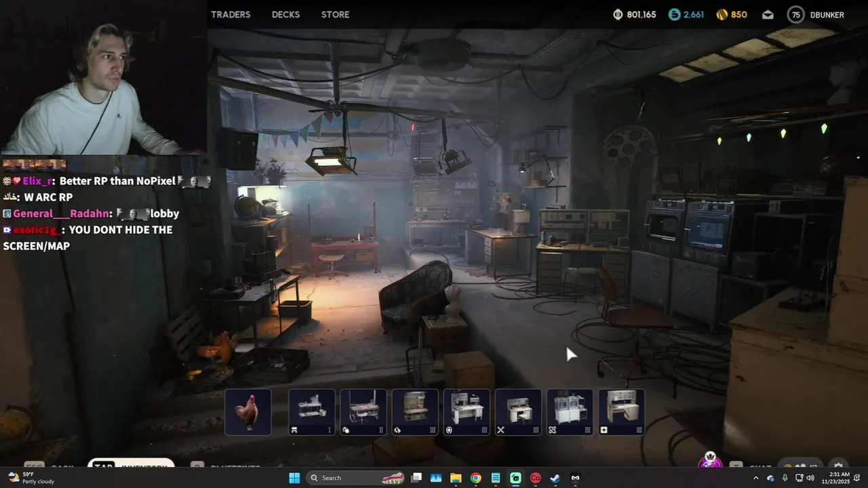
Task: Open File Explorer from taskbar
Action: tap(456, 478)
